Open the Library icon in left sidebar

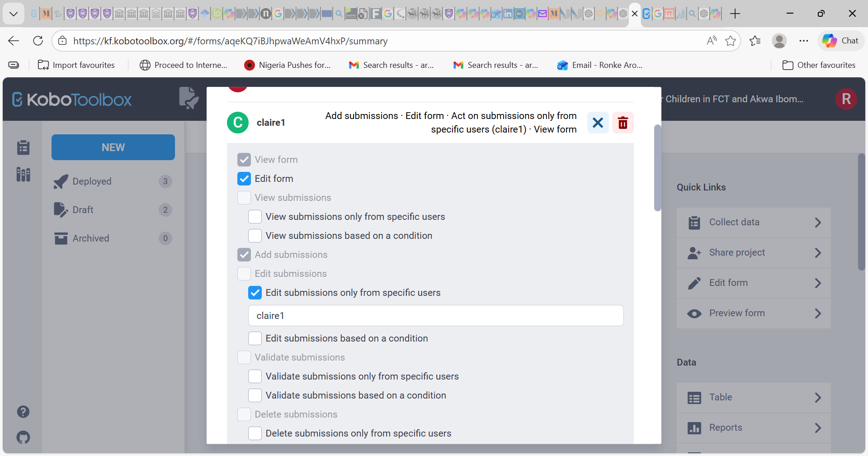tap(23, 174)
